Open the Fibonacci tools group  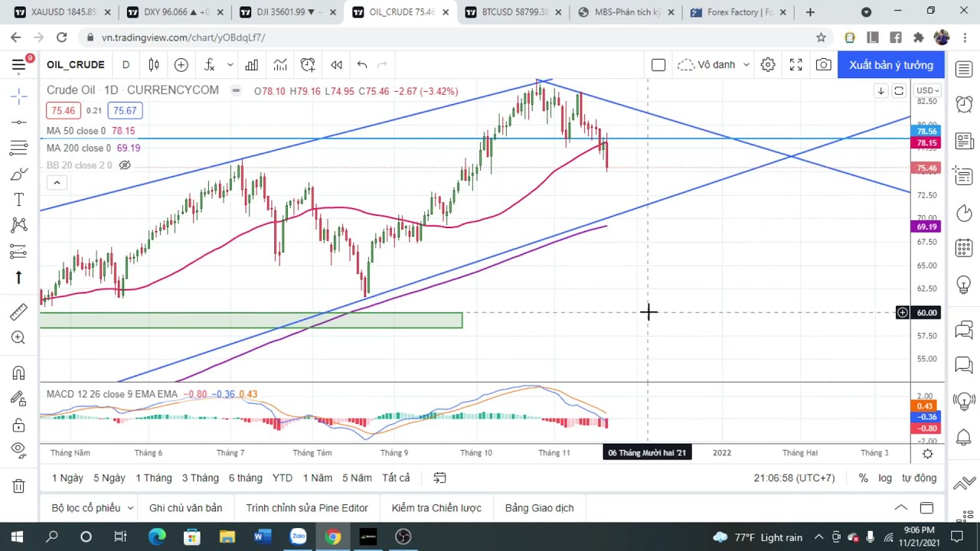coord(19,148)
